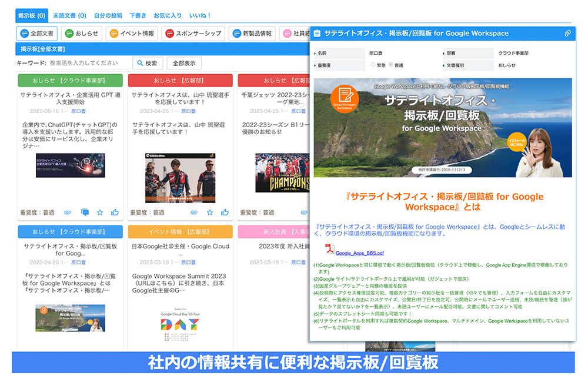The image size is (588, 375).
Task: Click the detail panel banner image
Action: (443, 128)
